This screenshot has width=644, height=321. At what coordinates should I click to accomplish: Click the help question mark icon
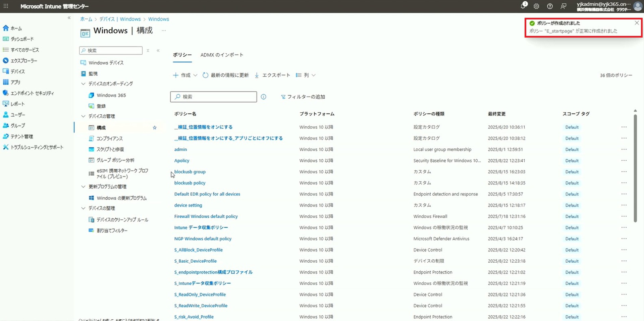(x=550, y=6)
